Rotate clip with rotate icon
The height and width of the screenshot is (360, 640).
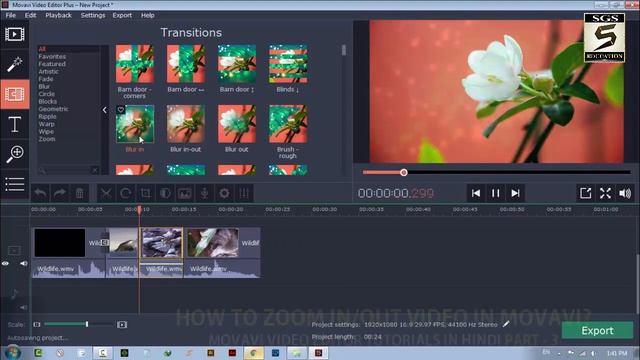(126, 193)
